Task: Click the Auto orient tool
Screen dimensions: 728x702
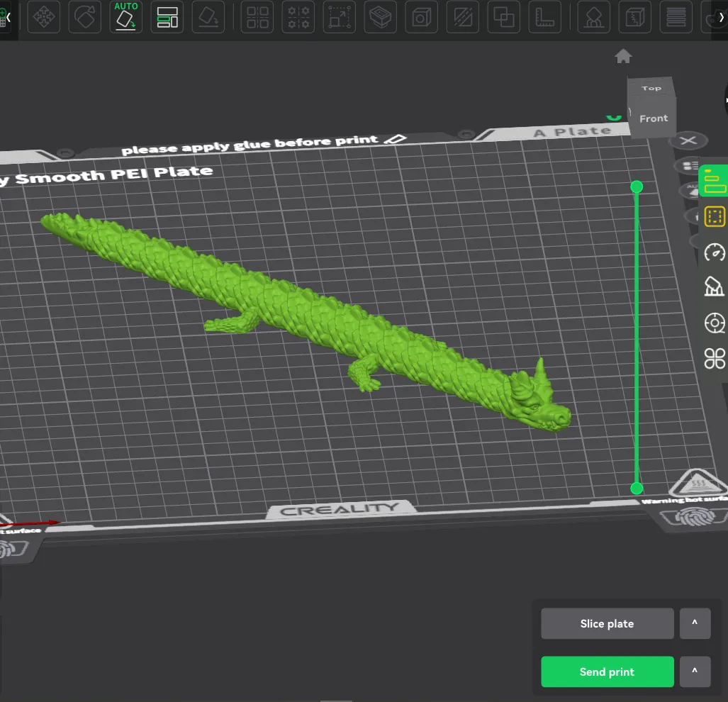Action: (126, 18)
